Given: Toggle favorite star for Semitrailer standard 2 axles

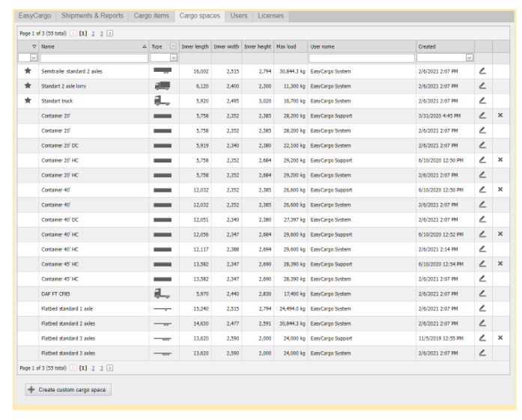Looking at the screenshot, I should pos(28,70).
